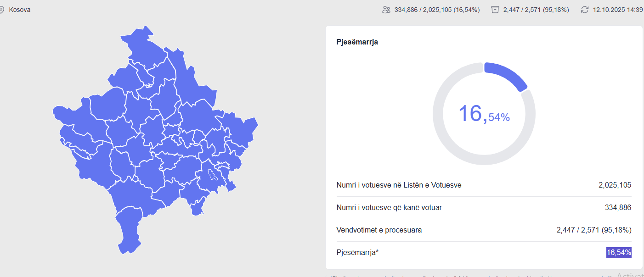Viewport: 644px width, 277px height.
Task: Click the refresh icon beside the timestamp
Action: point(584,10)
